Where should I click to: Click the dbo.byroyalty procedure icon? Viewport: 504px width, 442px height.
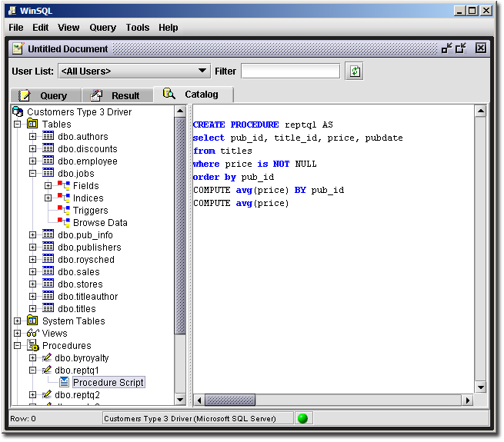[x=47, y=357]
